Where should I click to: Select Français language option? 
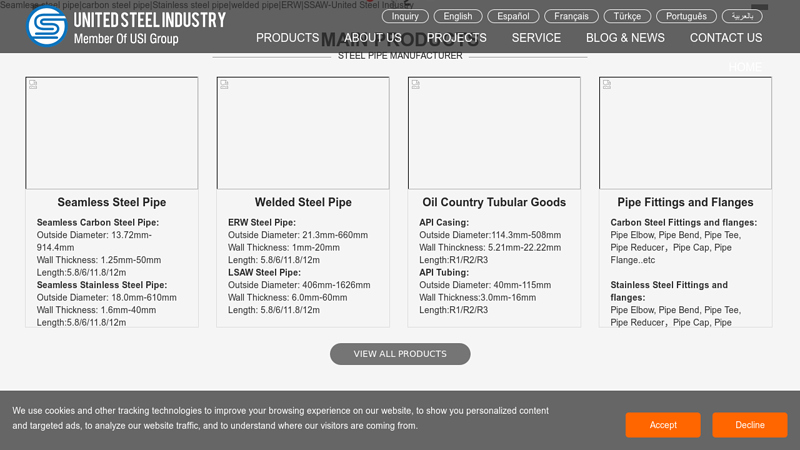[571, 16]
